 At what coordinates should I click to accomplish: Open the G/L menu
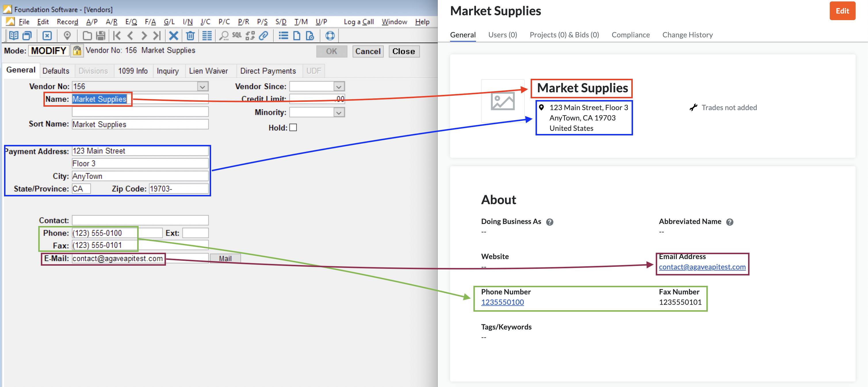(169, 22)
